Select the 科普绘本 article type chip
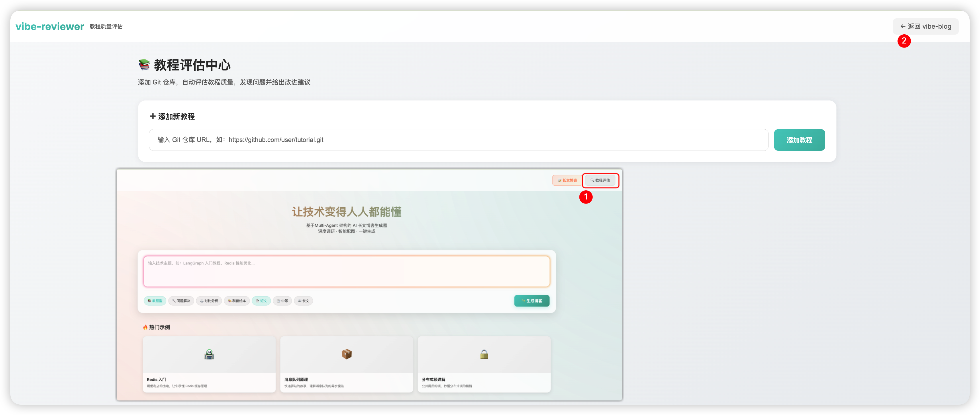980x415 pixels. tap(237, 301)
